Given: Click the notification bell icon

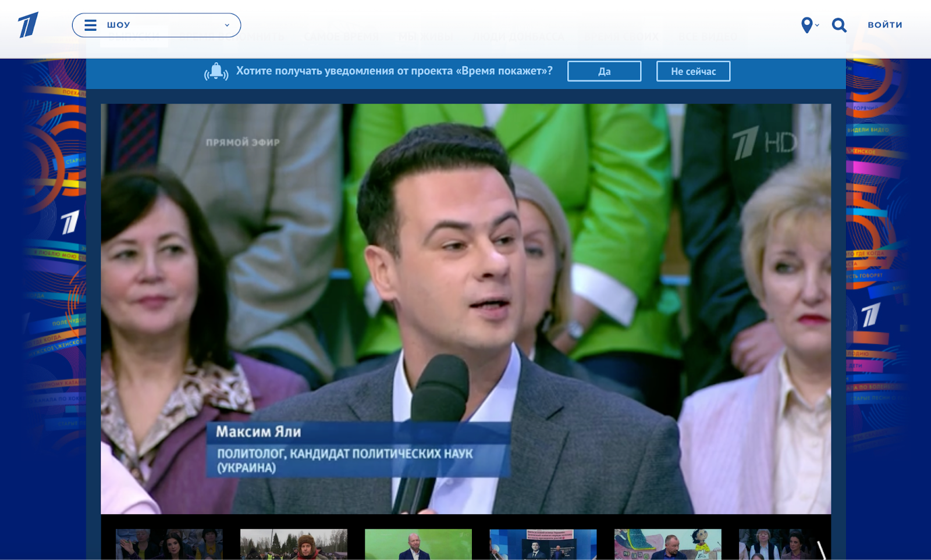Looking at the screenshot, I should coord(216,72).
